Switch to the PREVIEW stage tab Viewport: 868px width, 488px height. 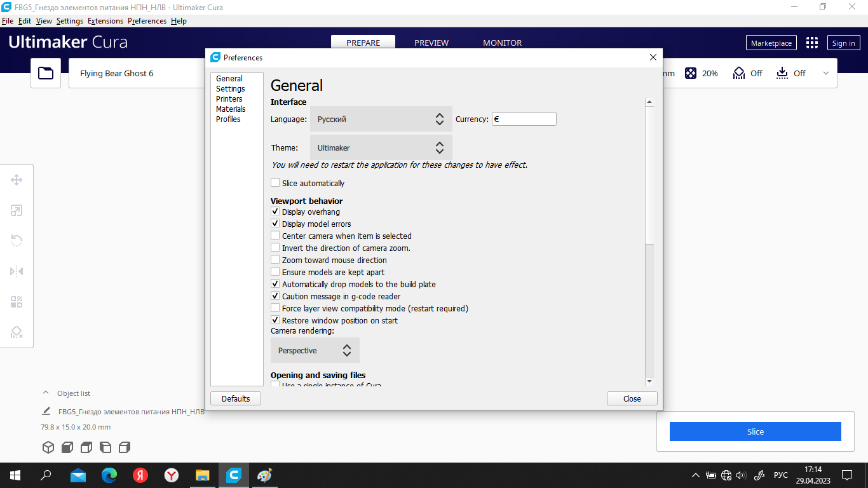click(431, 43)
